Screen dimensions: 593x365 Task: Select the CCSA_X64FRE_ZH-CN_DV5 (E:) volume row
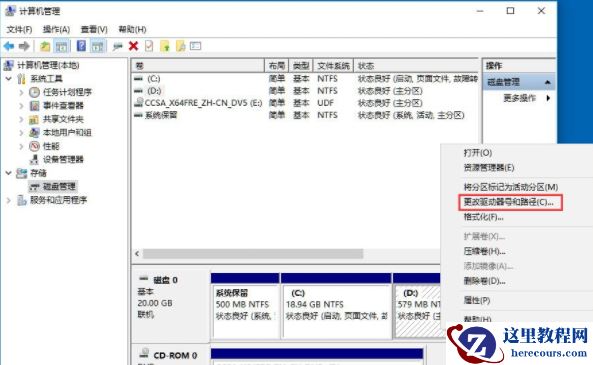coord(305,103)
